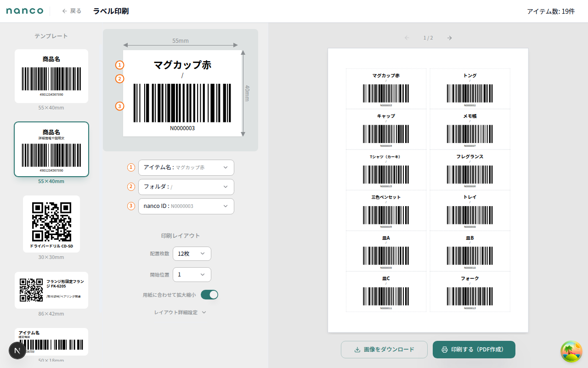Go to next preview page arrow
Screen dimensions: 588x368
[449, 38]
